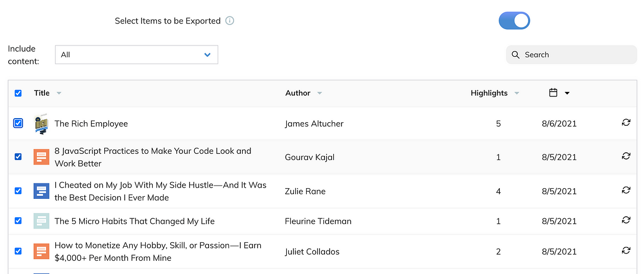The width and height of the screenshot is (644, 274).
Task: Click the Title column sort arrow
Action: [59, 93]
